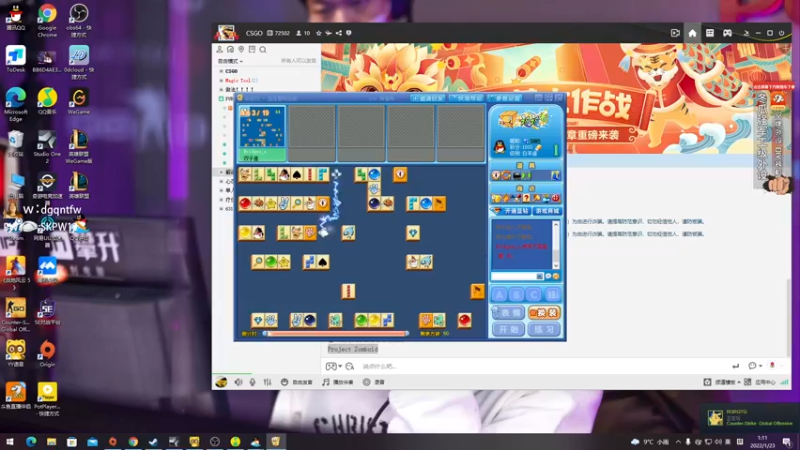The image size is (800, 450).
Task: Focus the game chat input field
Action: pyautogui.click(x=514, y=276)
